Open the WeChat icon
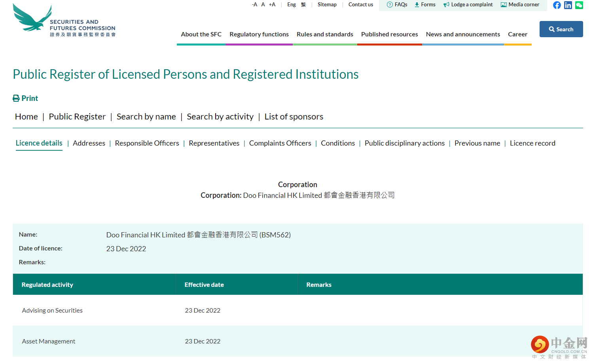Image resolution: width=593 pixels, height=364 pixels. pyautogui.click(x=579, y=5)
